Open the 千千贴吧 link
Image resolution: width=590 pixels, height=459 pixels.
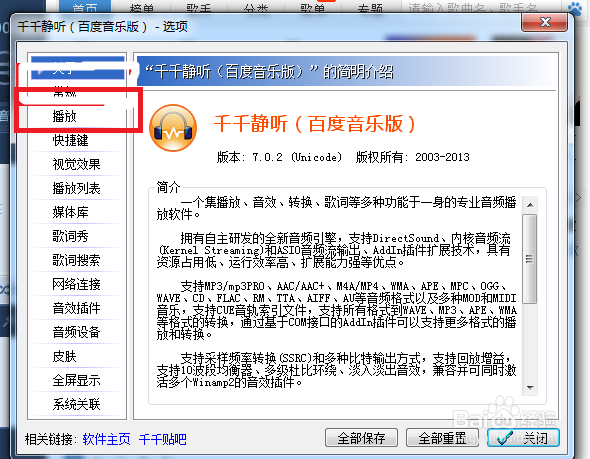(163, 439)
